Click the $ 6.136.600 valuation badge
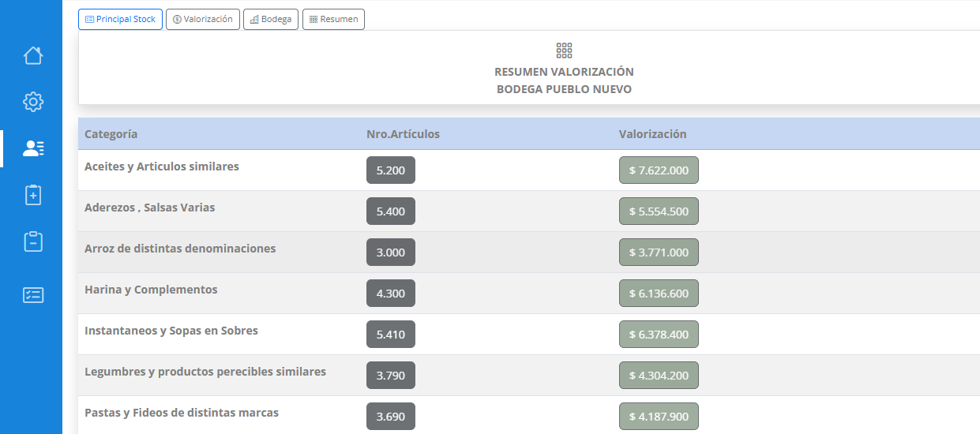Image resolution: width=980 pixels, height=434 pixels. (x=659, y=294)
